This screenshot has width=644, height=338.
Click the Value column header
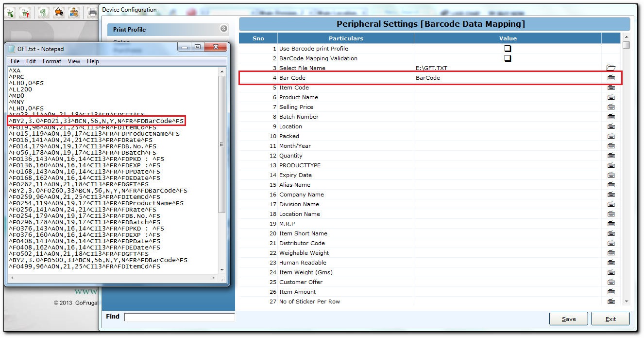pyautogui.click(x=508, y=38)
